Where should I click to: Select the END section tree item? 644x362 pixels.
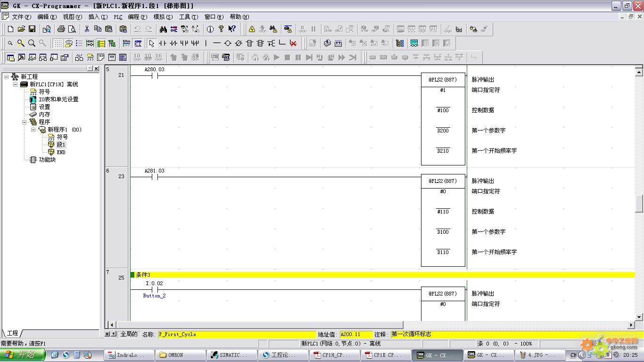[61, 152]
